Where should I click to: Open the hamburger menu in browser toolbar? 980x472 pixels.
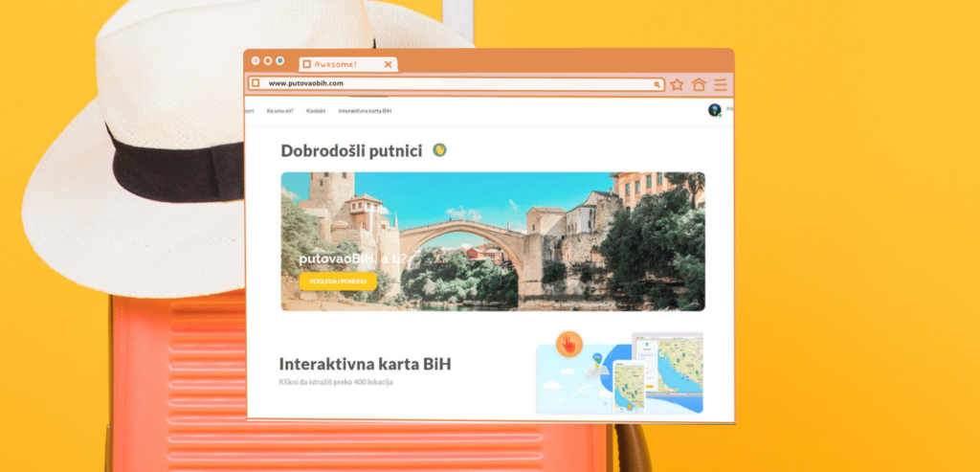click(x=721, y=84)
